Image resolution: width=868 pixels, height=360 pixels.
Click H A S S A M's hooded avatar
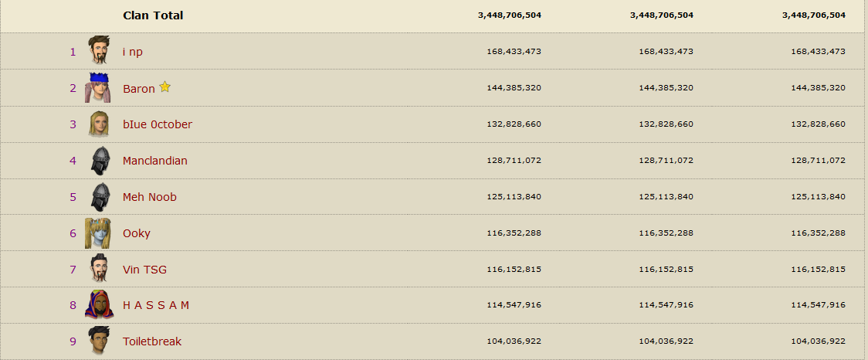coord(98,305)
